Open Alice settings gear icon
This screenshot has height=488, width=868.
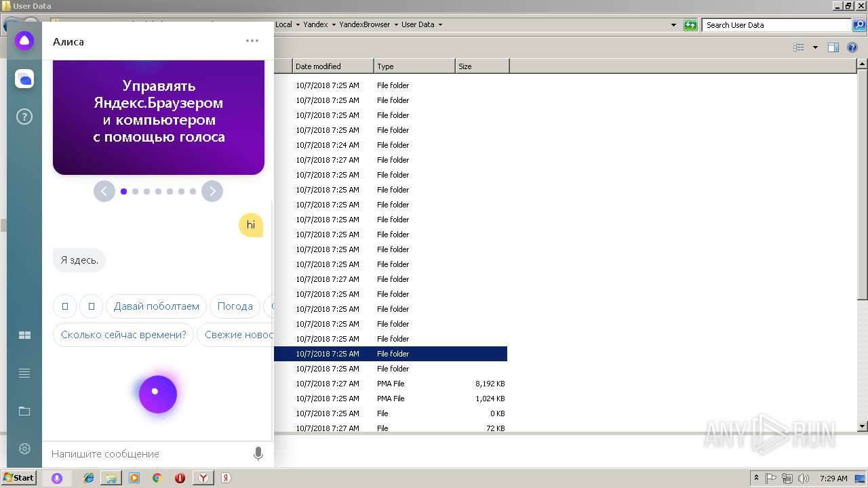tap(24, 449)
